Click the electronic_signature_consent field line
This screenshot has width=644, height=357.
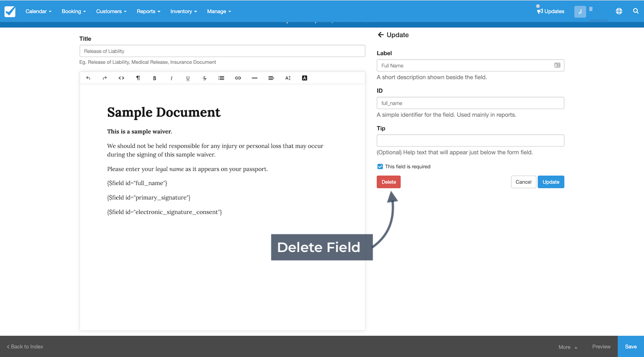(165, 212)
